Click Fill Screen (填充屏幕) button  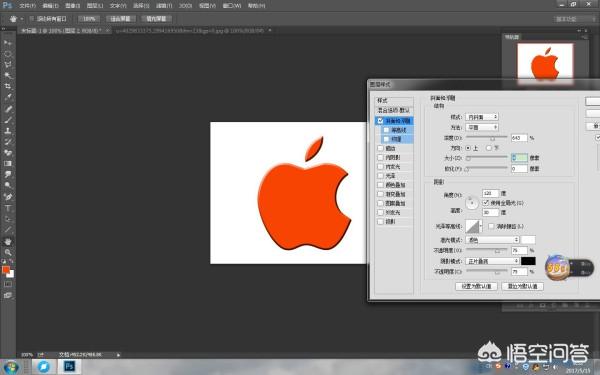tap(156, 19)
